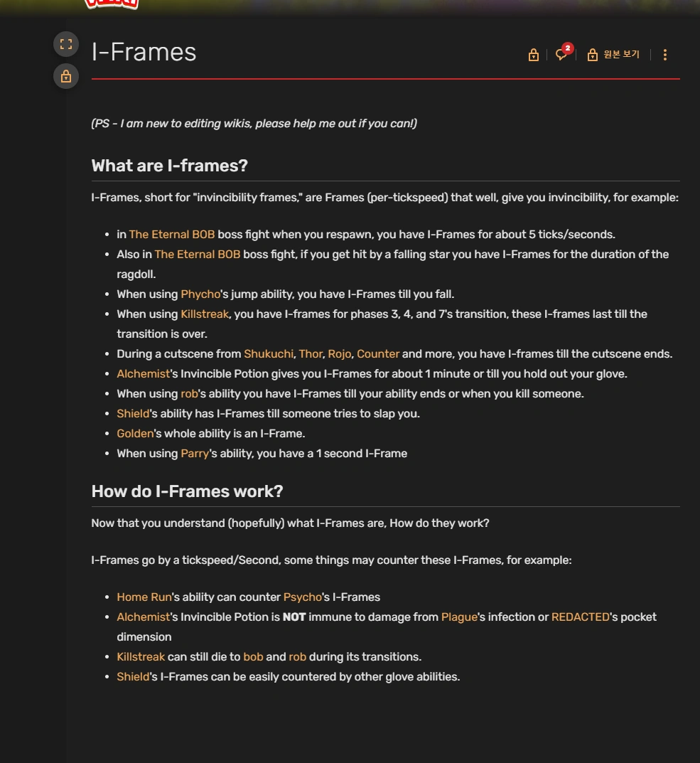Click the REDACTED pocket dimension link
The width and height of the screenshot is (700, 763).
(x=581, y=617)
